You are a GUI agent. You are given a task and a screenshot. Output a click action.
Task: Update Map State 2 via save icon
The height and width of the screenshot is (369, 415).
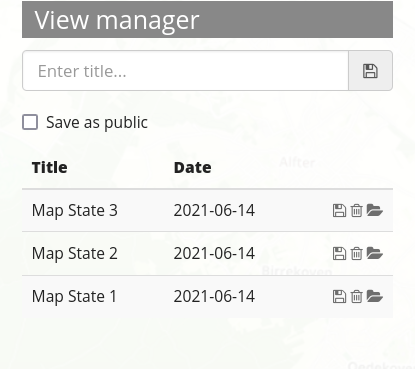[339, 254]
